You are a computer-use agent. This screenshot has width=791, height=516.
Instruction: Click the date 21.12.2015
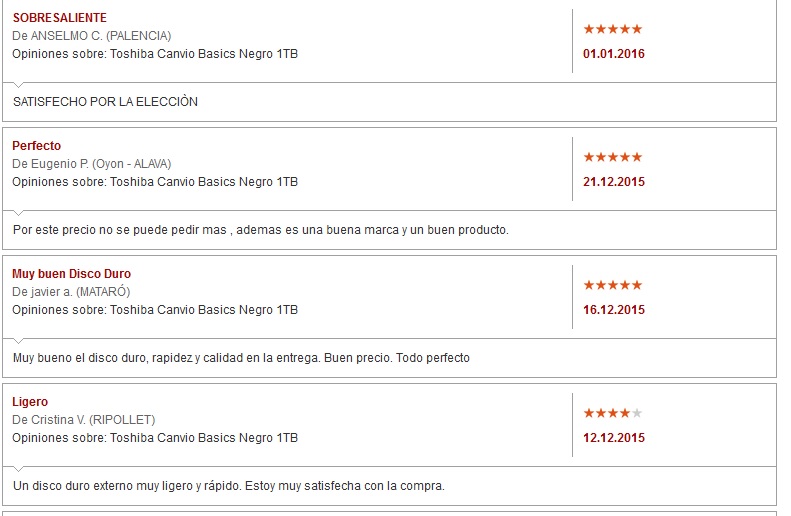coord(614,182)
